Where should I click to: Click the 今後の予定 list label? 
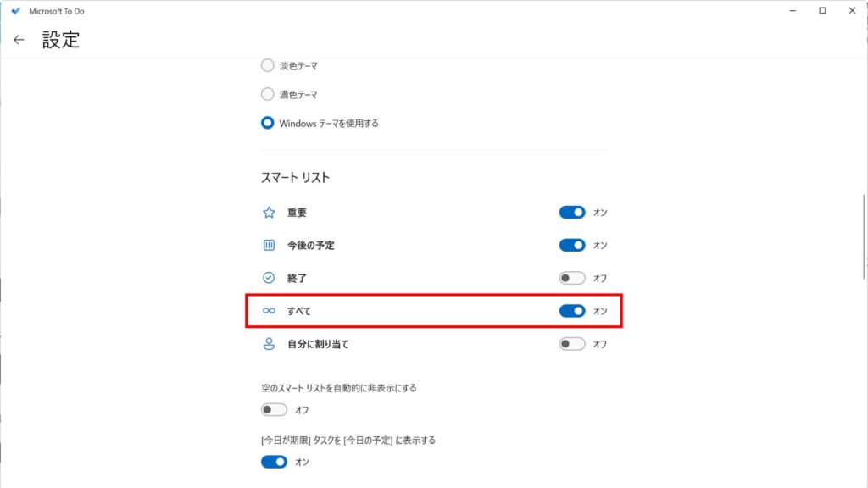(310, 246)
